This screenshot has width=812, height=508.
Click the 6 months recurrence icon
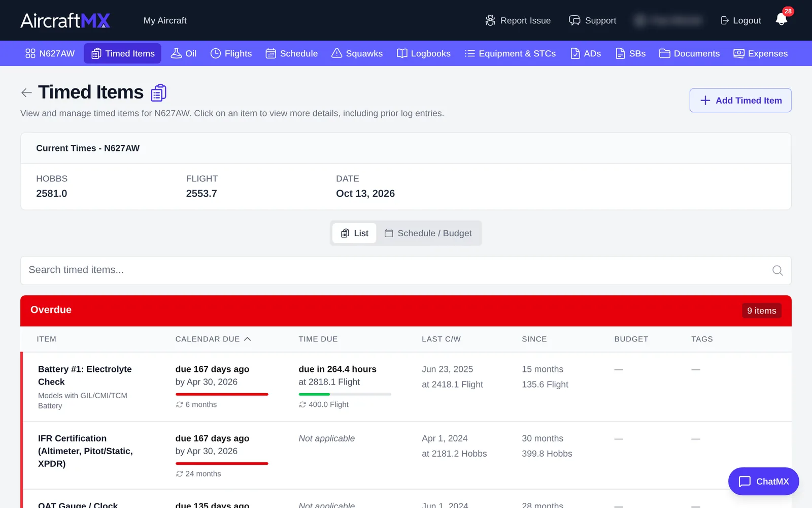(179, 404)
